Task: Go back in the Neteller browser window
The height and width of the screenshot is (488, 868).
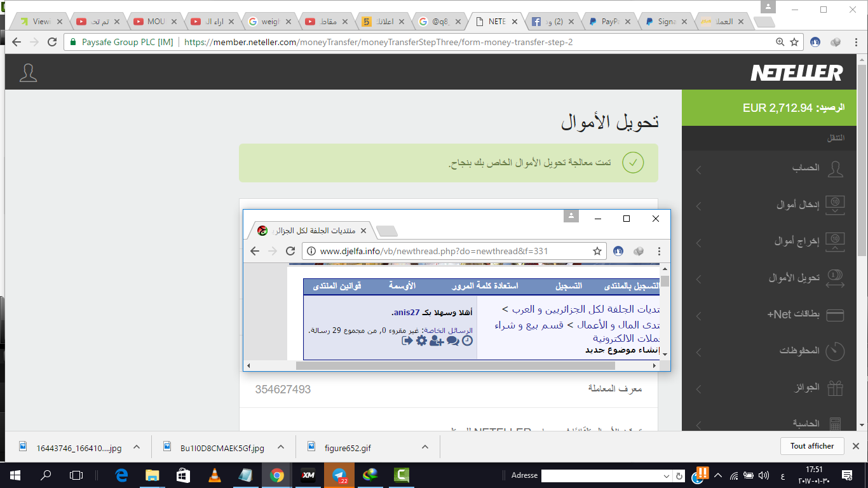Action: [17, 42]
